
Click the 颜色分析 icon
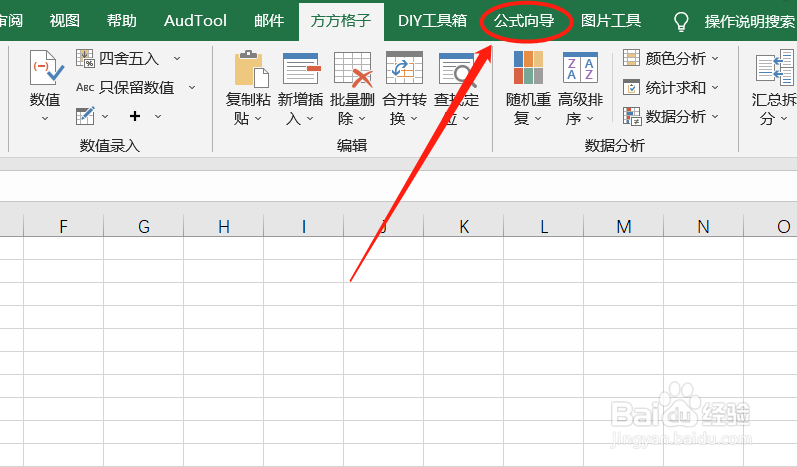tap(631, 58)
